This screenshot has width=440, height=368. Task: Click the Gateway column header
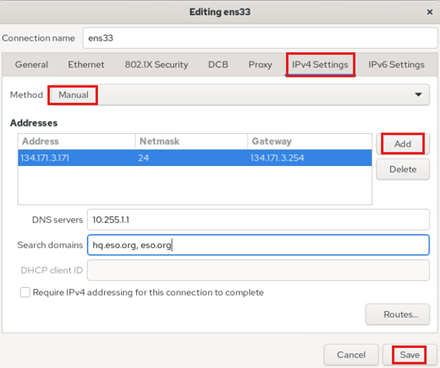310,141
